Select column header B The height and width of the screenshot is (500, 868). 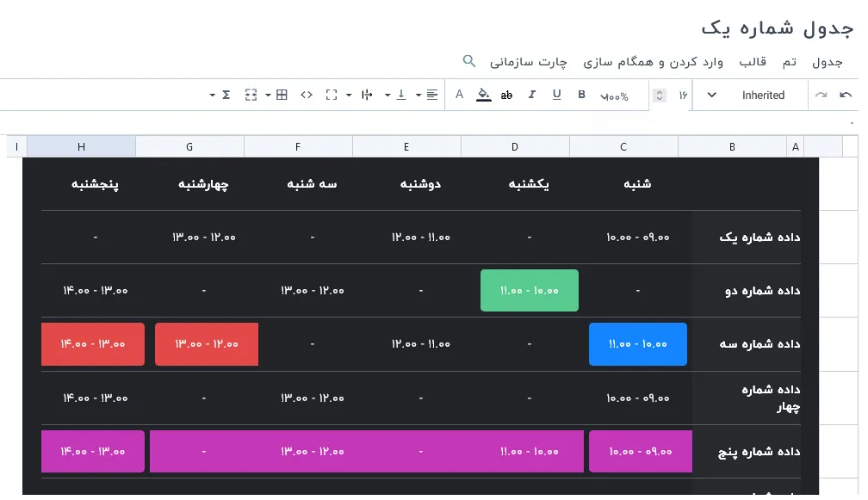732,146
